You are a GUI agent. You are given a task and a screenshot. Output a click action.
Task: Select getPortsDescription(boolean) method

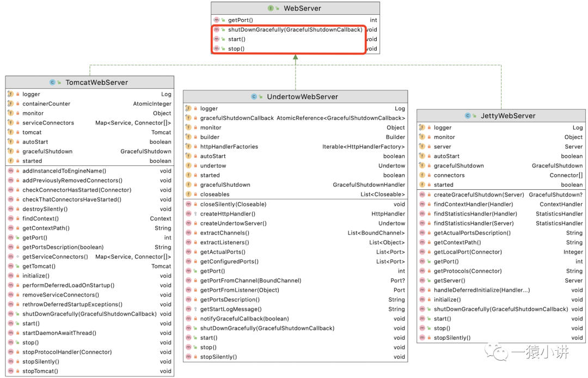click(x=90, y=247)
